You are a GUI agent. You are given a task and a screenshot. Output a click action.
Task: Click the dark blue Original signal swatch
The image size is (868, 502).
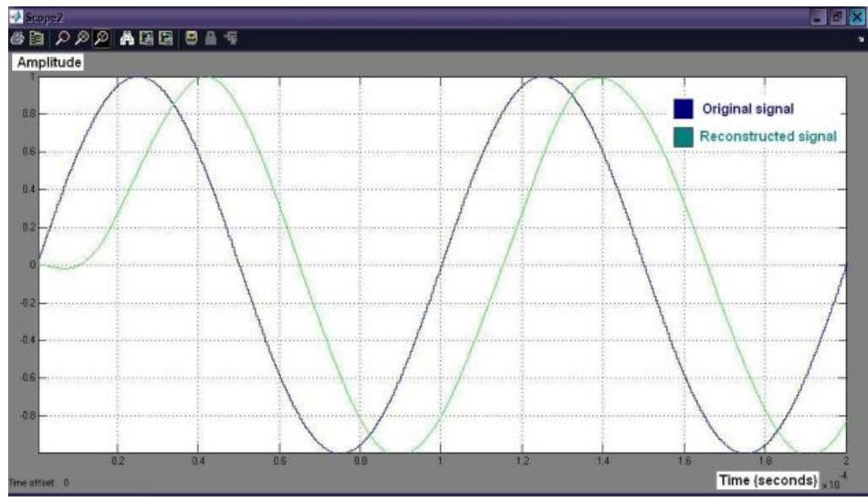[684, 110]
